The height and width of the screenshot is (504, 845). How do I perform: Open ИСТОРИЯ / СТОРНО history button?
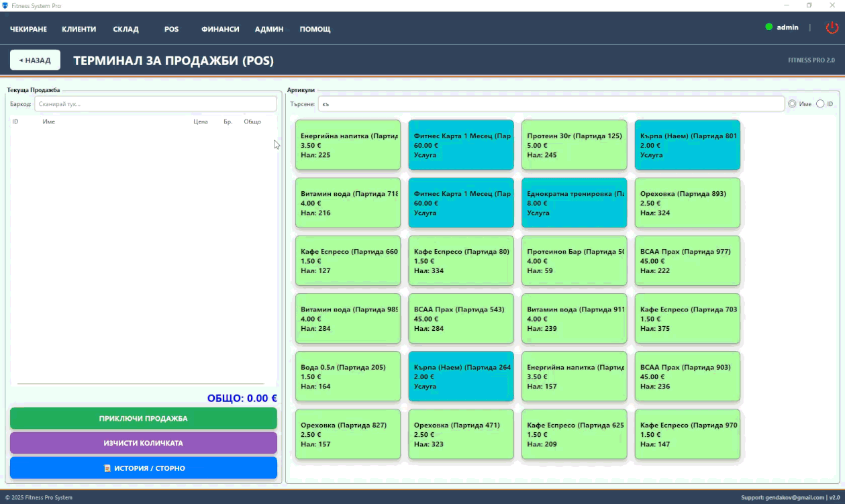point(144,468)
